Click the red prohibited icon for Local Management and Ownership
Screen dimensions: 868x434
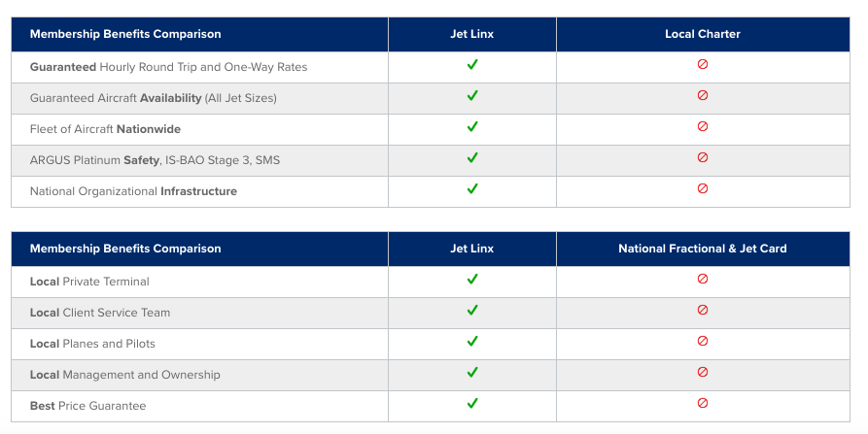(x=703, y=373)
